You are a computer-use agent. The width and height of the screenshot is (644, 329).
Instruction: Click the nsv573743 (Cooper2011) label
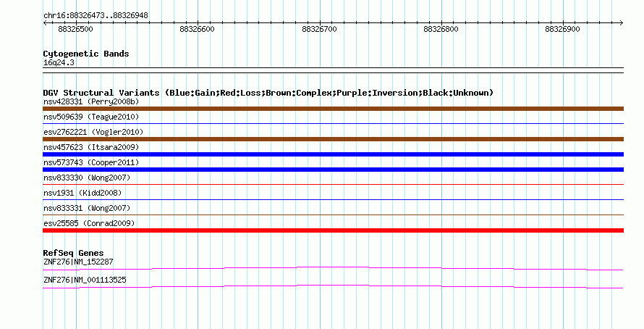click(x=91, y=162)
